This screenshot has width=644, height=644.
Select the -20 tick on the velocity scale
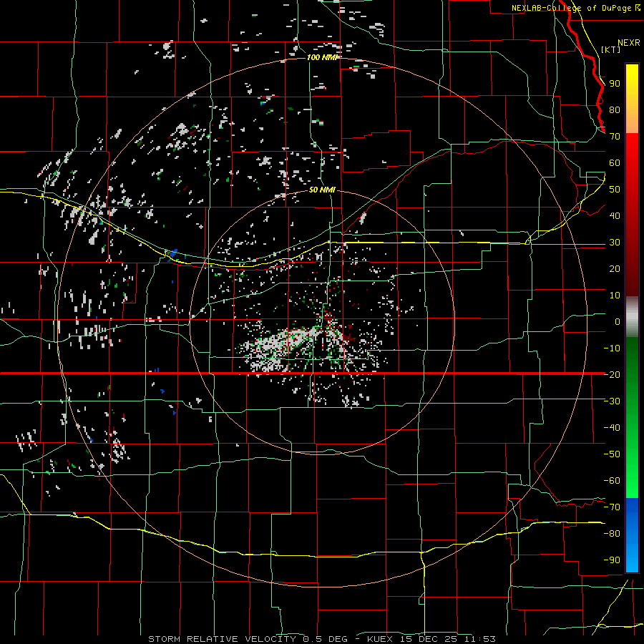(612, 374)
